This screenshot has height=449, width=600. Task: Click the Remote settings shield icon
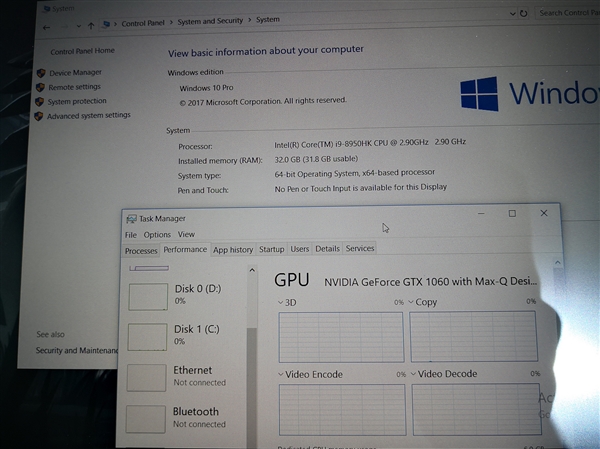click(40, 87)
